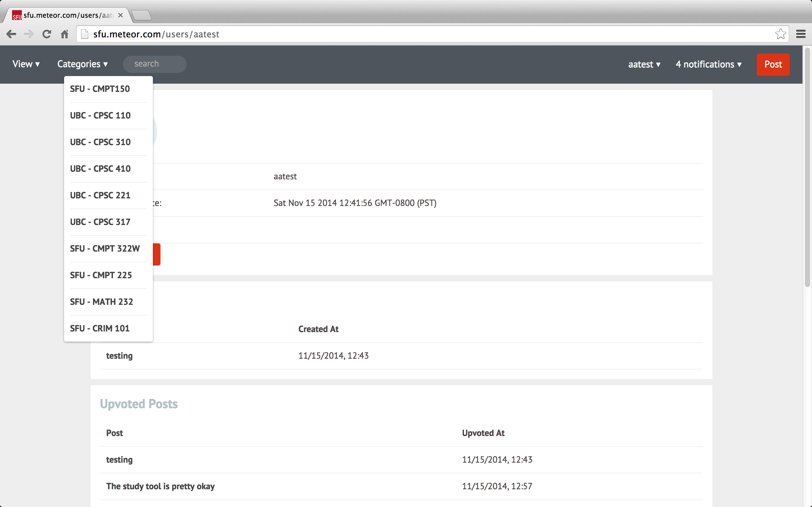812x507 pixels.
Task: Open the Chrome hamburger menu
Action: tap(801, 34)
